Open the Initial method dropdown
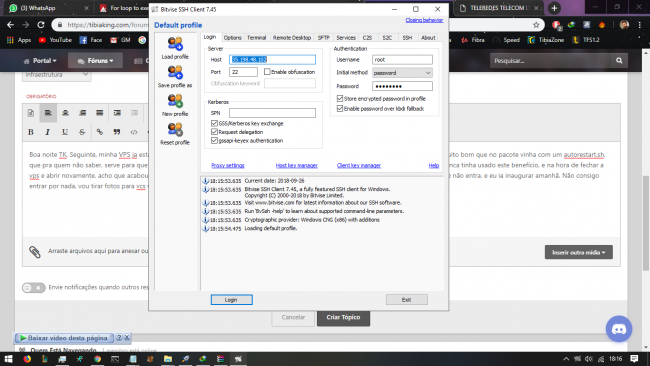The image size is (650, 366). pos(402,73)
